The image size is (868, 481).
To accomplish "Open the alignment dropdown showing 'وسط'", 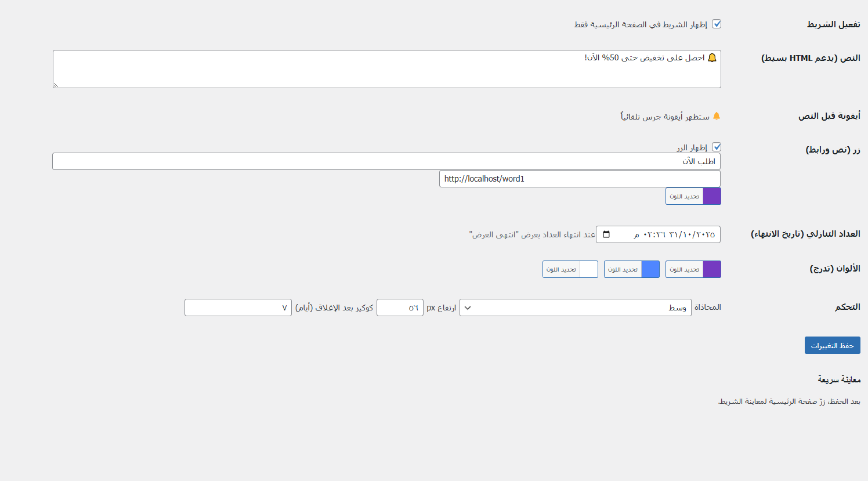I will point(590,308).
